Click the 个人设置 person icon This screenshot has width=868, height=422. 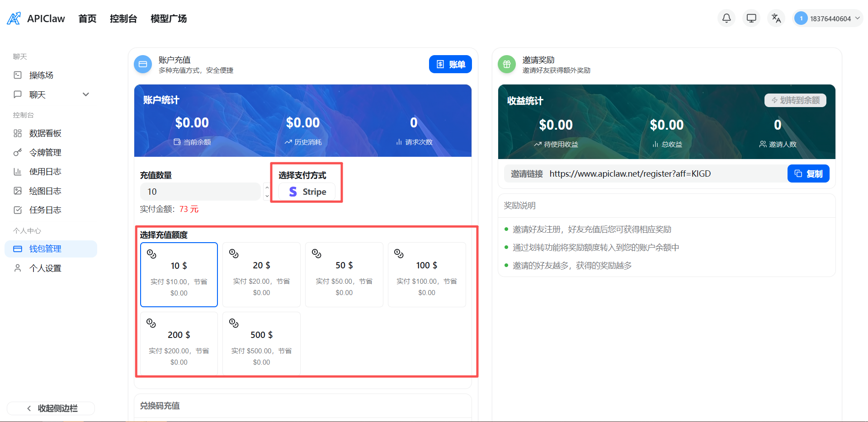tap(18, 268)
